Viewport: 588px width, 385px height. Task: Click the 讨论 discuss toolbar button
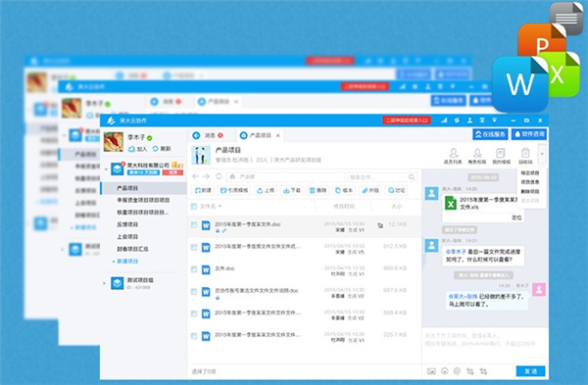tap(396, 190)
